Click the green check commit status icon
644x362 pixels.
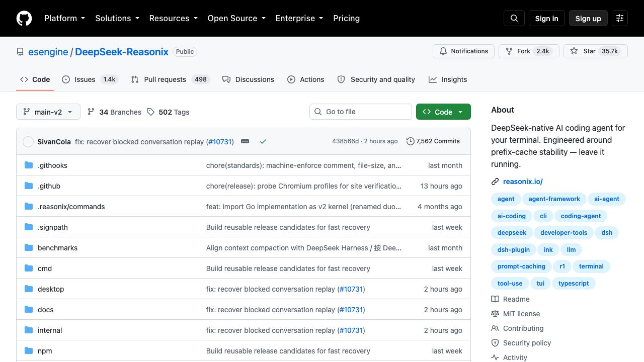click(x=263, y=141)
